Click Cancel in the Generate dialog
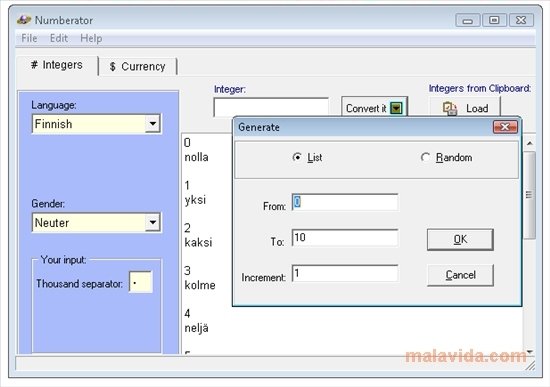The image size is (550, 387). (x=460, y=275)
